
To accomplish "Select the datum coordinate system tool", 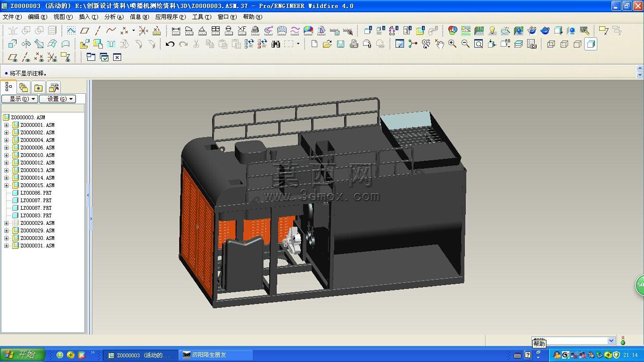I will point(143,31).
